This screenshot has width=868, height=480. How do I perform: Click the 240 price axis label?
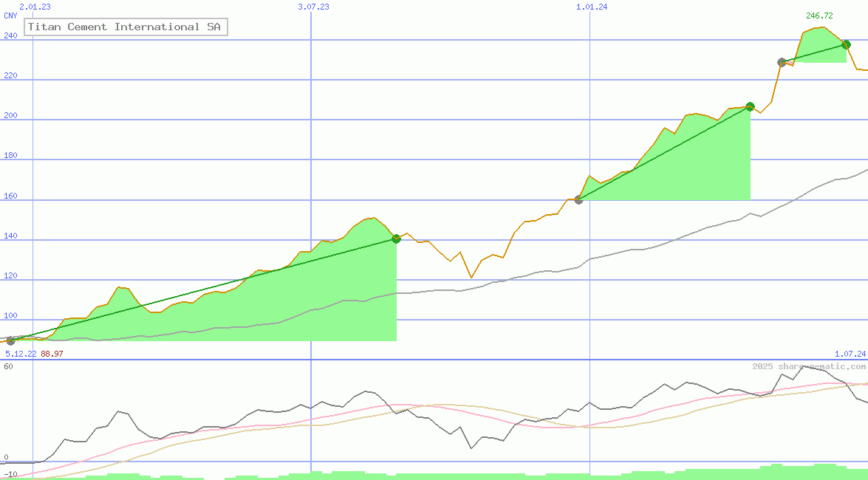(10, 34)
